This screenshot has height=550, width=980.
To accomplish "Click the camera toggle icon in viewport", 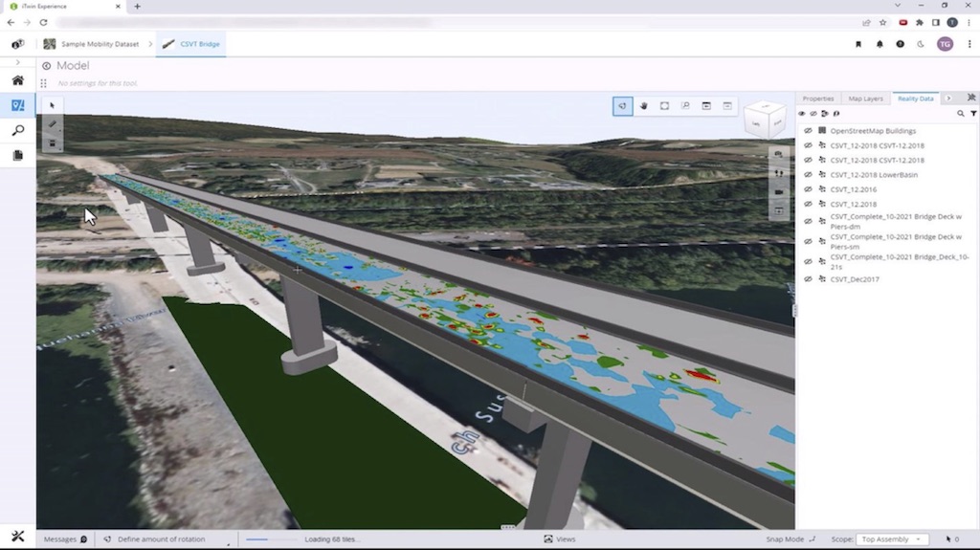I will pyautogui.click(x=779, y=154).
